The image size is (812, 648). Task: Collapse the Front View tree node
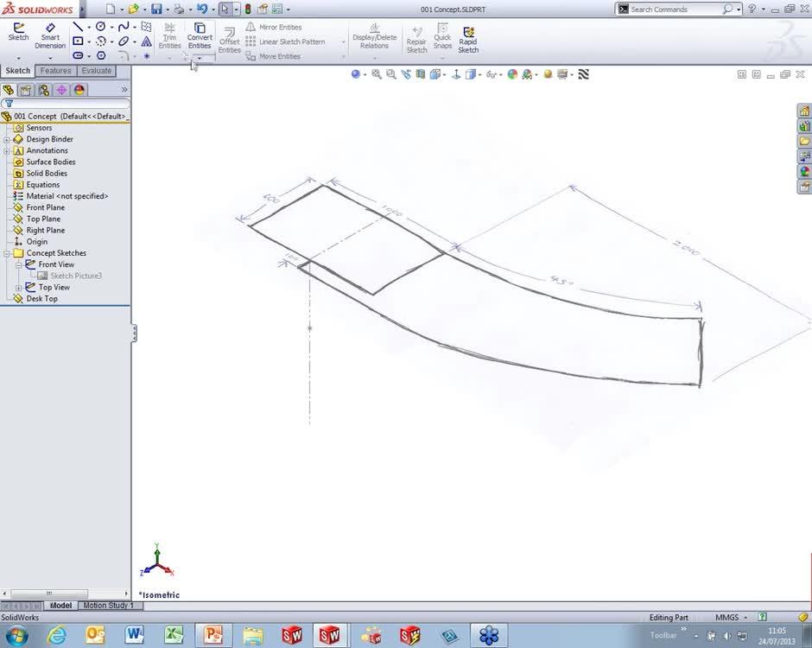(x=19, y=264)
